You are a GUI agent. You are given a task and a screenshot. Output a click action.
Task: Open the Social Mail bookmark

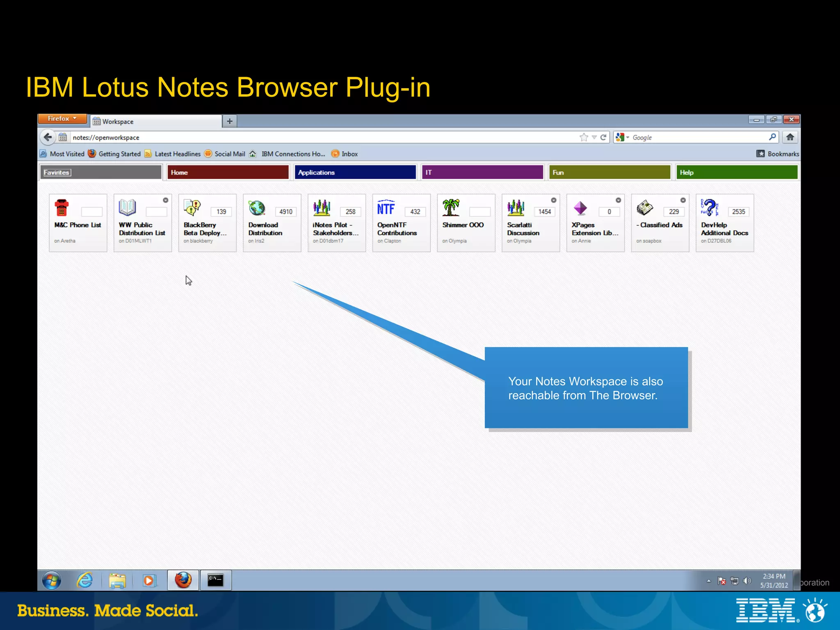point(225,154)
